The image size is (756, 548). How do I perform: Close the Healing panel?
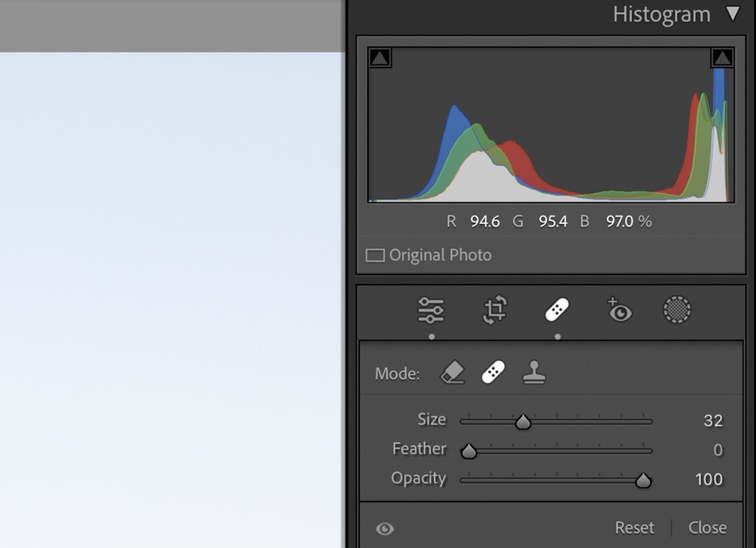point(707,528)
